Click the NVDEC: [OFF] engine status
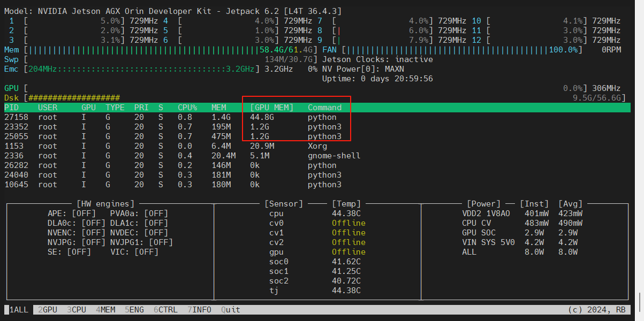Viewport: 644px width, 321px height. tap(139, 233)
